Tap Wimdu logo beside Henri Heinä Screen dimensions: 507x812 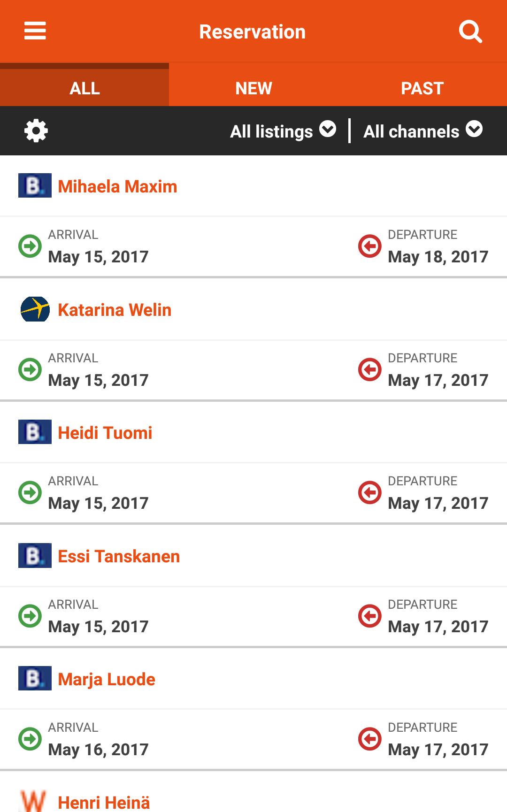(x=33, y=801)
